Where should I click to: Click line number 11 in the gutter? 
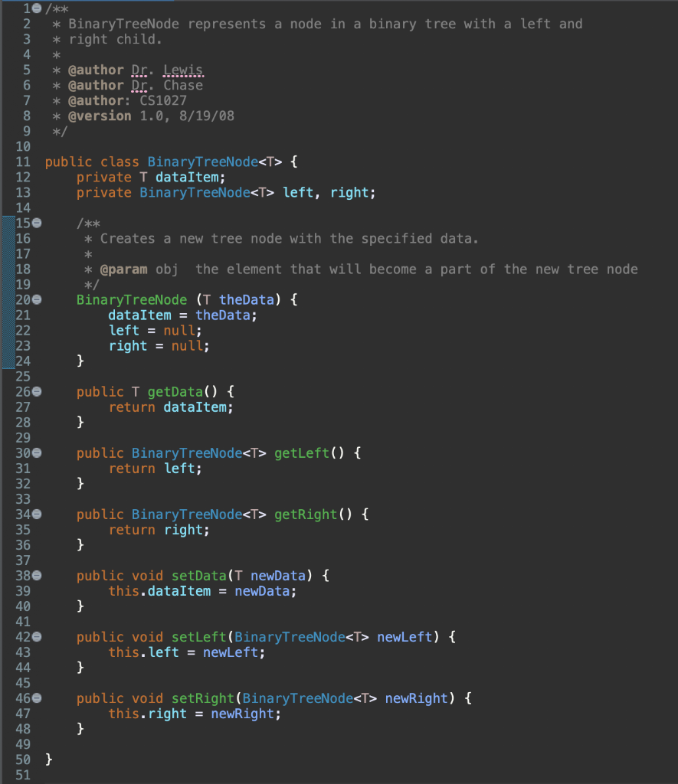pyautogui.click(x=22, y=162)
